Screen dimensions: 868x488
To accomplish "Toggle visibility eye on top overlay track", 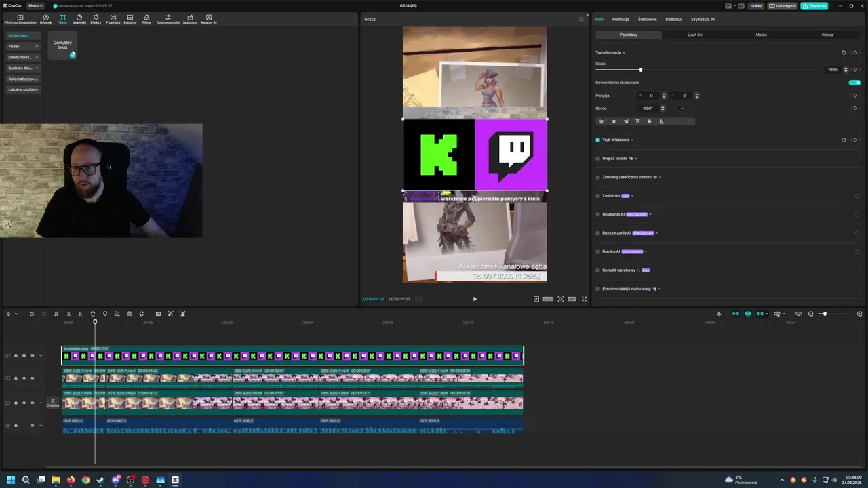I will [24, 356].
